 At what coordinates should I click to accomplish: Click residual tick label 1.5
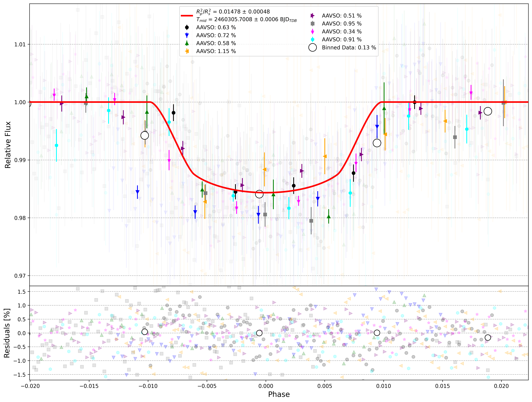tap(22, 292)
